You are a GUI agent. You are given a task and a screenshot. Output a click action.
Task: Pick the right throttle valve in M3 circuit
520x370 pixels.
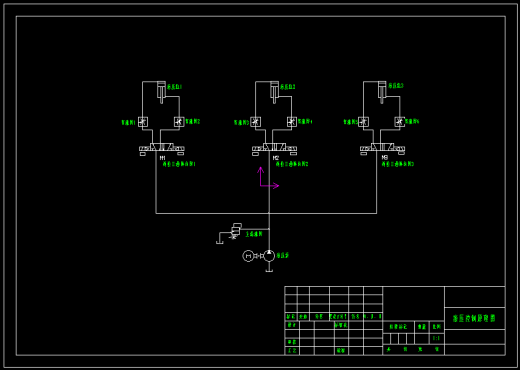[400, 122]
